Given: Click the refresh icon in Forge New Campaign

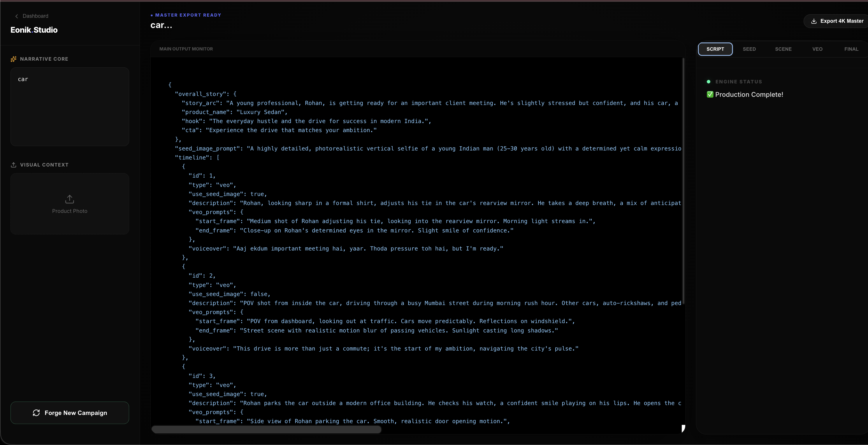Looking at the screenshot, I should (x=36, y=413).
